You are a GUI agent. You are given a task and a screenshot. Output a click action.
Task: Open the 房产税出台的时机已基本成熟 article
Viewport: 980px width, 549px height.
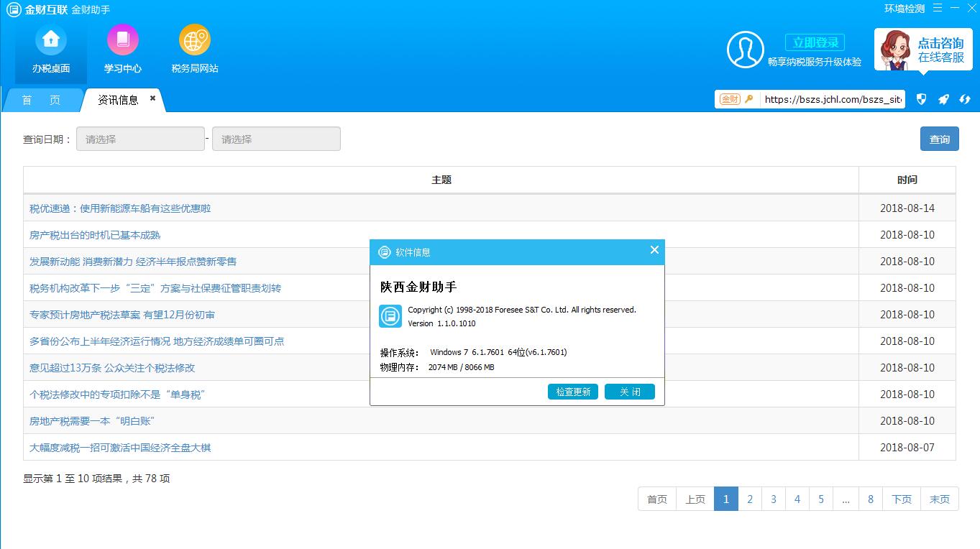coord(93,234)
